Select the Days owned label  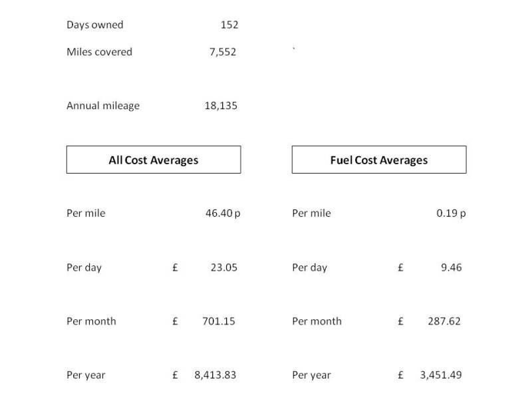[94, 25]
